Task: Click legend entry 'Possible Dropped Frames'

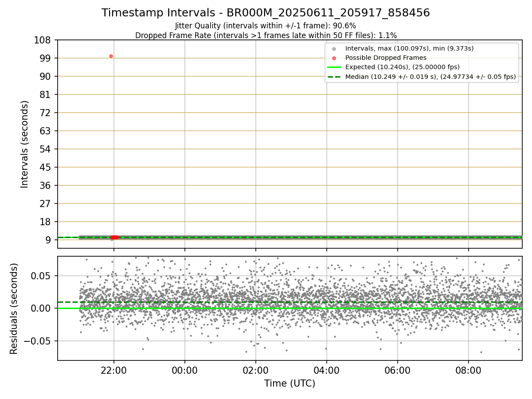Action: pos(386,58)
